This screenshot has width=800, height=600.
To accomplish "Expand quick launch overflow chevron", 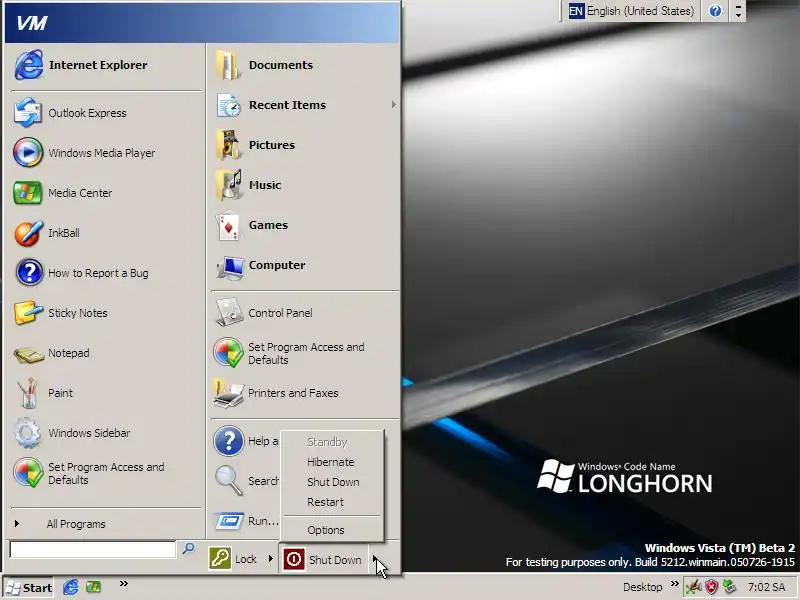I will [123, 584].
